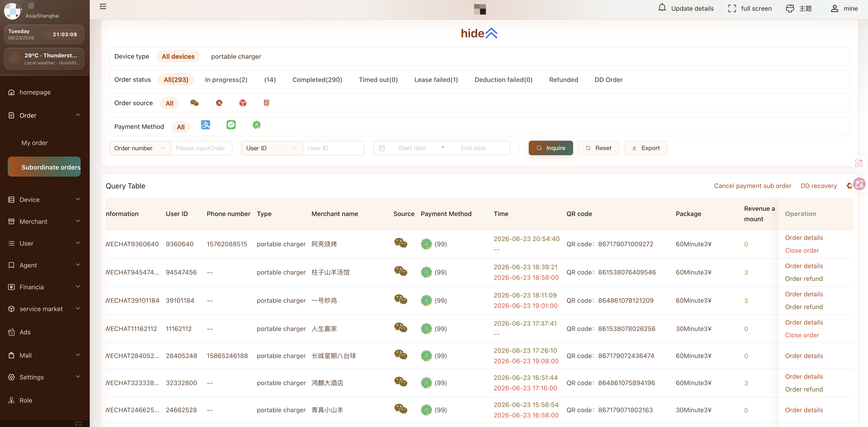868x427 pixels.
Task: Click Close order for 人生赢家 row
Action: coord(802,335)
